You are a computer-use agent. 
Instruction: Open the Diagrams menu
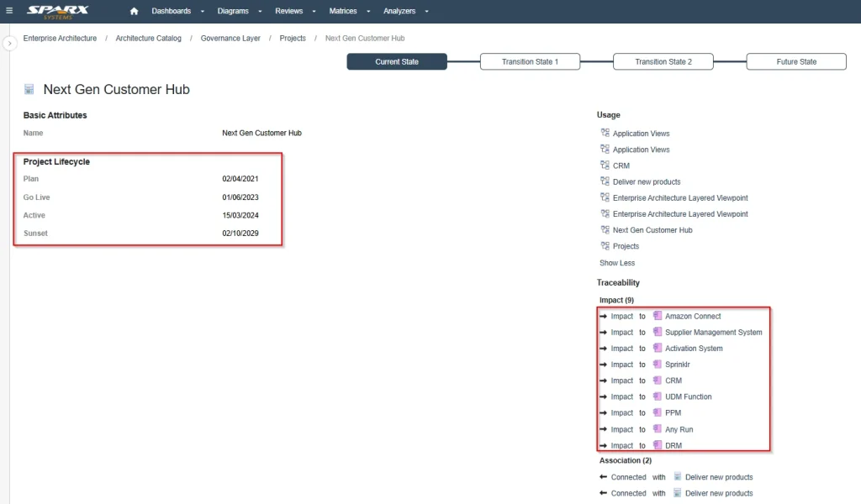coord(233,11)
